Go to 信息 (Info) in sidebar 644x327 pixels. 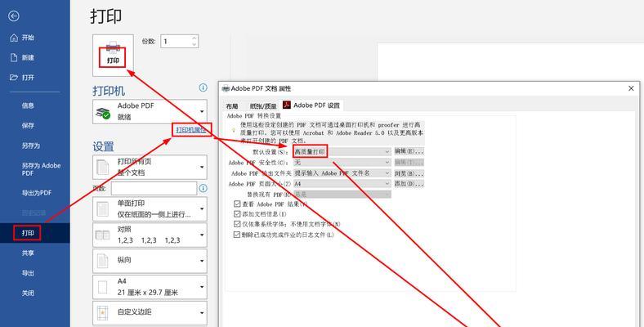coord(28,105)
